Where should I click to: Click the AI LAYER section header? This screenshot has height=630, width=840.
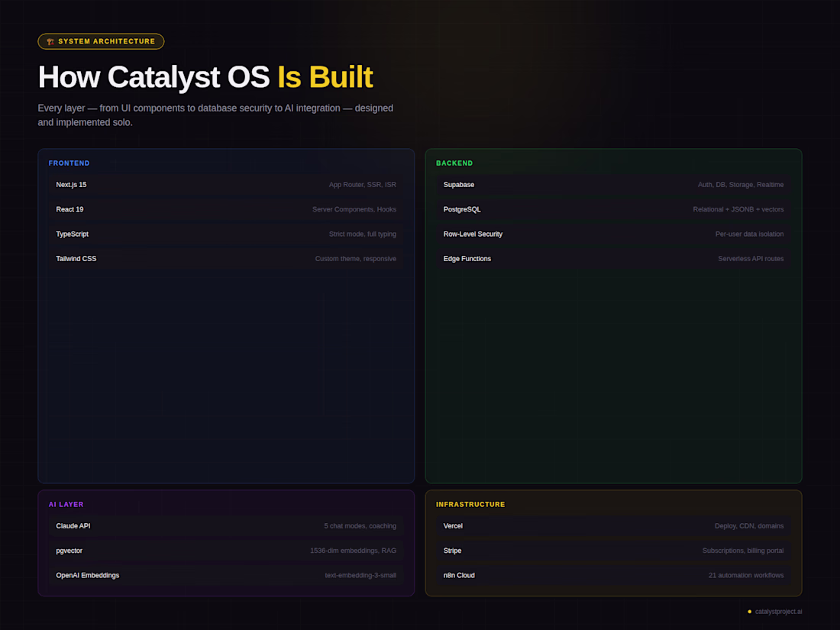[66, 505]
